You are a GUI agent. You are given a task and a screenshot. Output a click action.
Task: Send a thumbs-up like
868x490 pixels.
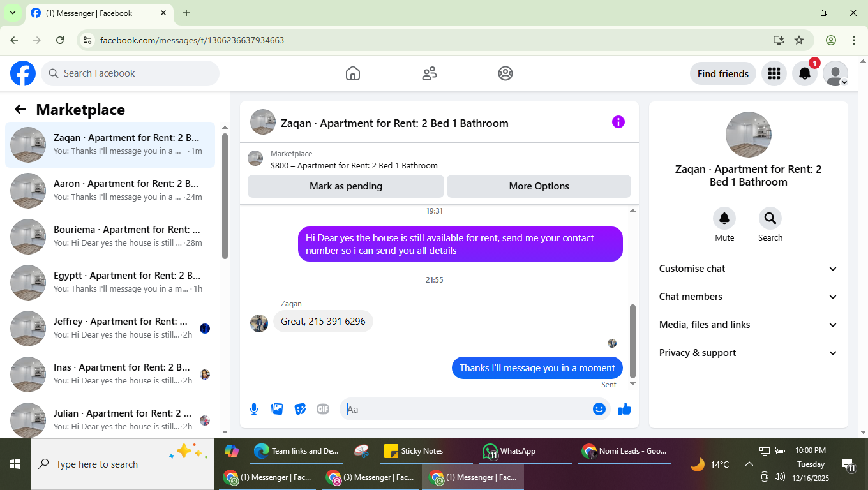coord(624,409)
